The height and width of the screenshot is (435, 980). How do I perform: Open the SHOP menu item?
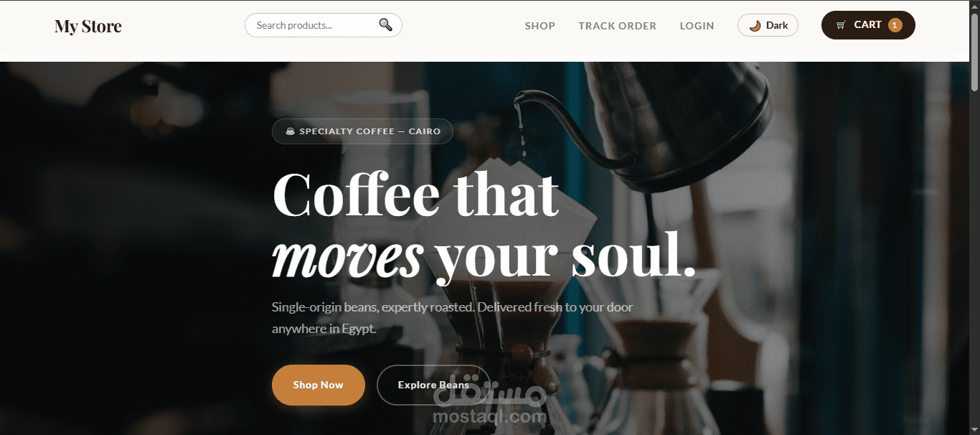pos(540,26)
